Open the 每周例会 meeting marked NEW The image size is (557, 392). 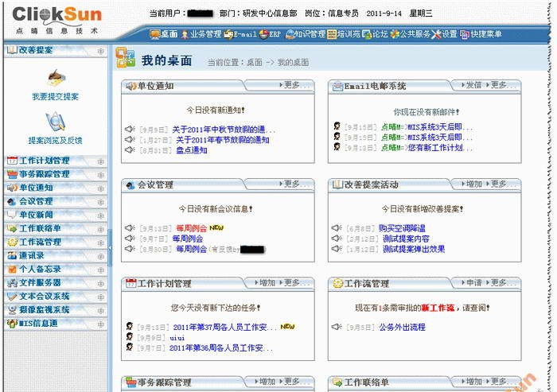point(192,228)
